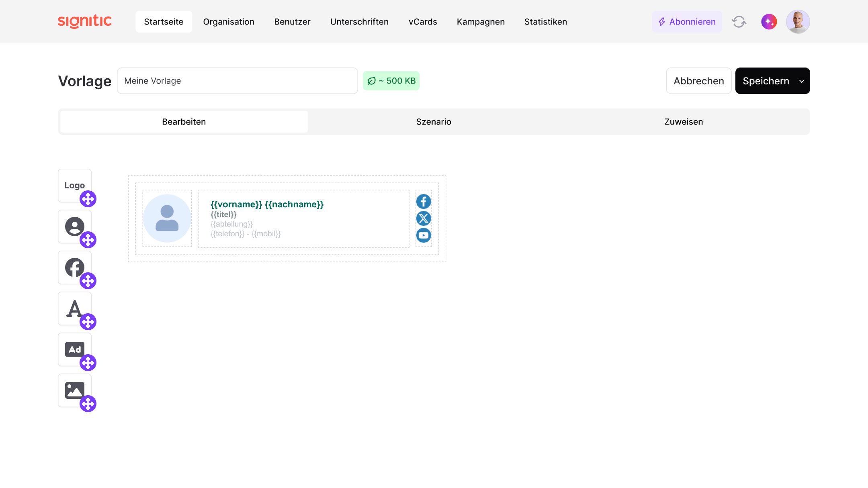
Task: Click the ~ 500 KB size badge
Action: point(391,81)
